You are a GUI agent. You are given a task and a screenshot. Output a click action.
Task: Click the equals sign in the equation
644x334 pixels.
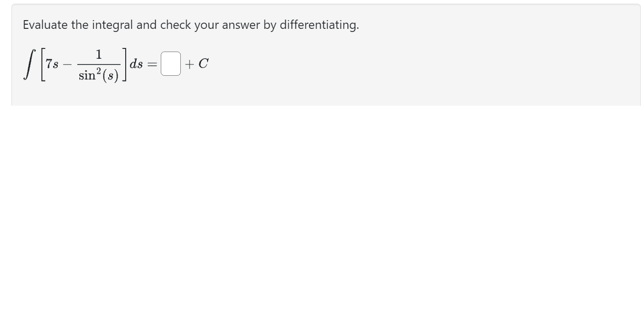point(151,64)
